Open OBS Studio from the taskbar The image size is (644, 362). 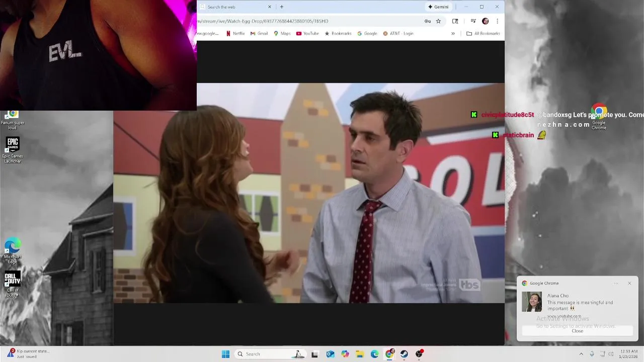point(419,354)
